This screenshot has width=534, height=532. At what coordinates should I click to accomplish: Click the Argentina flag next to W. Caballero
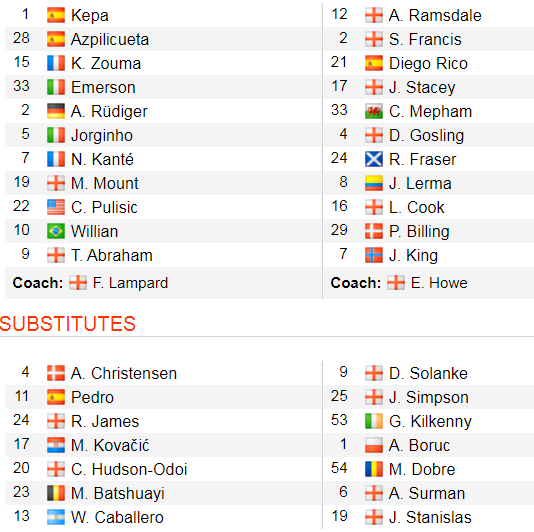pyautogui.click(x=56, y=517)
